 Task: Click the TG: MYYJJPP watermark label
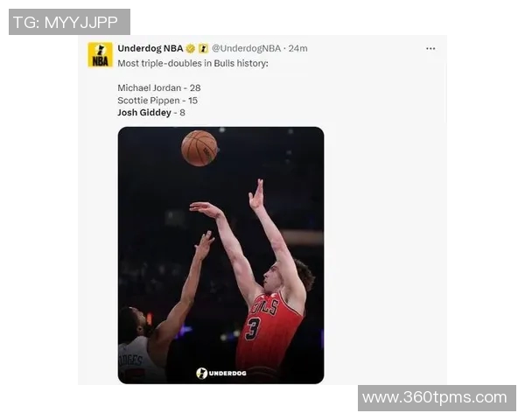69,22
